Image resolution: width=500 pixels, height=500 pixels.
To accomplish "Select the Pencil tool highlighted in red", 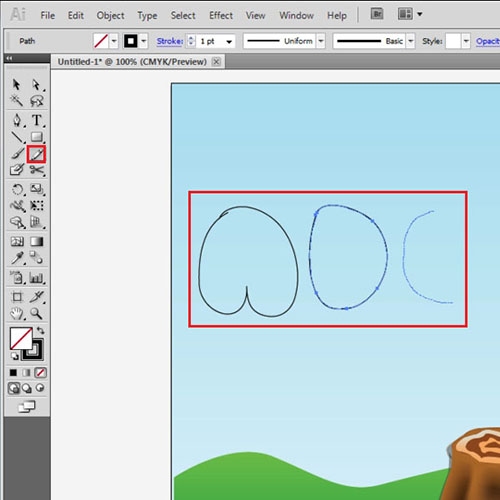I will [x=36, y=154].
